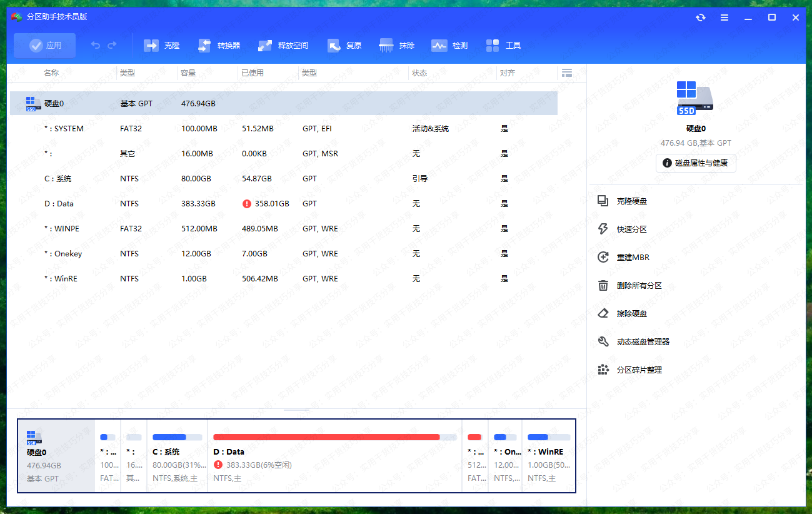
Task: Select Delete All Partitions (删除所有分区)
Action: [639, 286]
